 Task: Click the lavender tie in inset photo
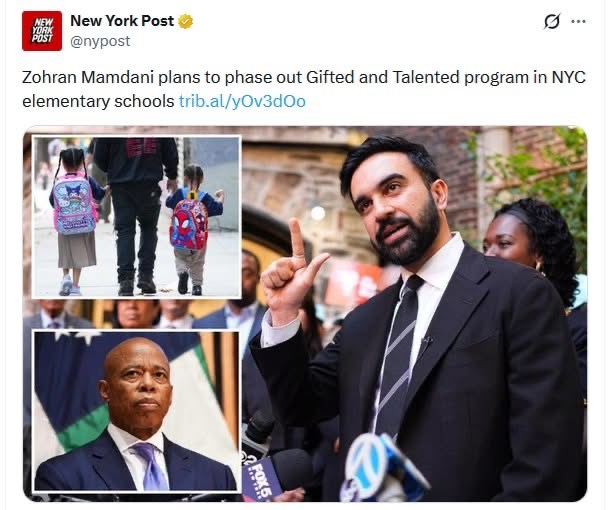(x=152, y=467)
